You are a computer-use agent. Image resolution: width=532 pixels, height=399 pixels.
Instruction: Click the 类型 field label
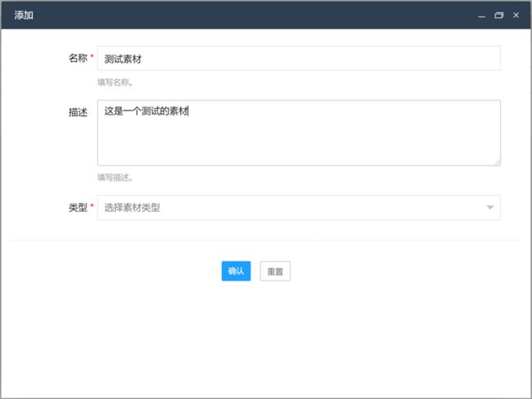[78, 208]
